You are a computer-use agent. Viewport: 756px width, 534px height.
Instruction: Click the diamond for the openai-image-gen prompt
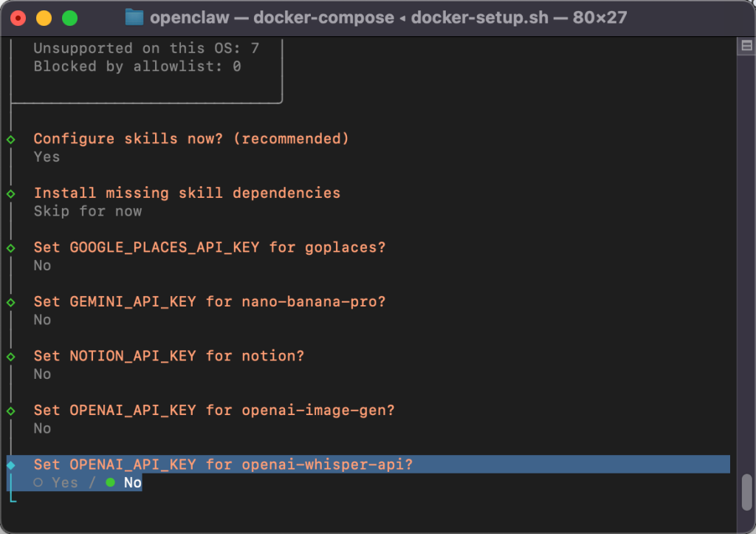[10, 410]
